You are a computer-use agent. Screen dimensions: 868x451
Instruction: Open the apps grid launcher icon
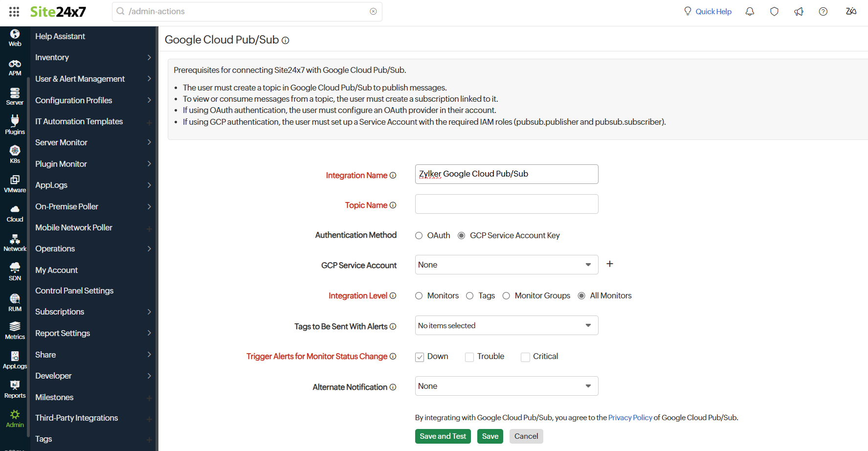click(14, 12)
